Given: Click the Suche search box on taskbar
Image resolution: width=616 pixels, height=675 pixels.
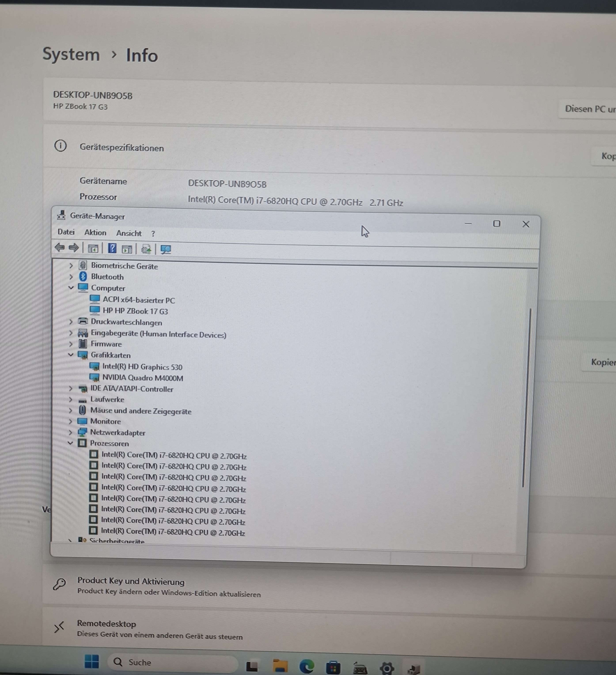Looking at the screenshot, I should pyautogui.click(x=172, y=663).
